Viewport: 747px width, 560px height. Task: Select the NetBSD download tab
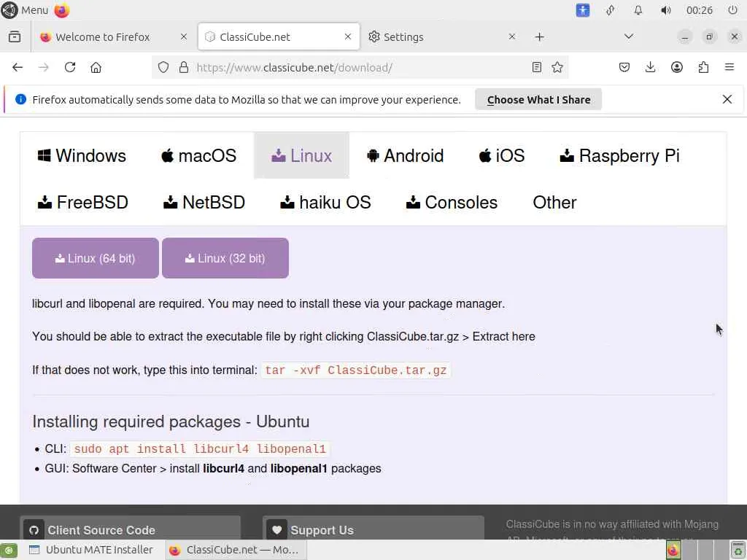(204, 203)
